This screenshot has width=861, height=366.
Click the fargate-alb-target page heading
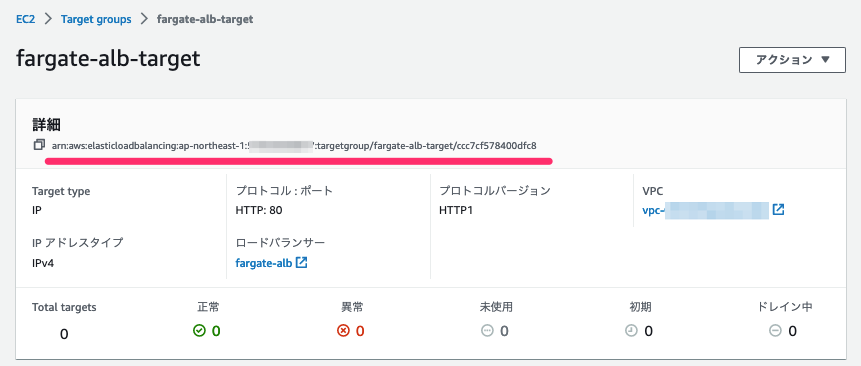pos(108,59)
